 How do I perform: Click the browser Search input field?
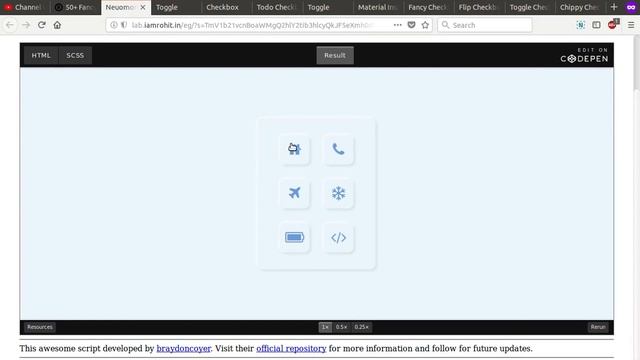click(484, 25)
